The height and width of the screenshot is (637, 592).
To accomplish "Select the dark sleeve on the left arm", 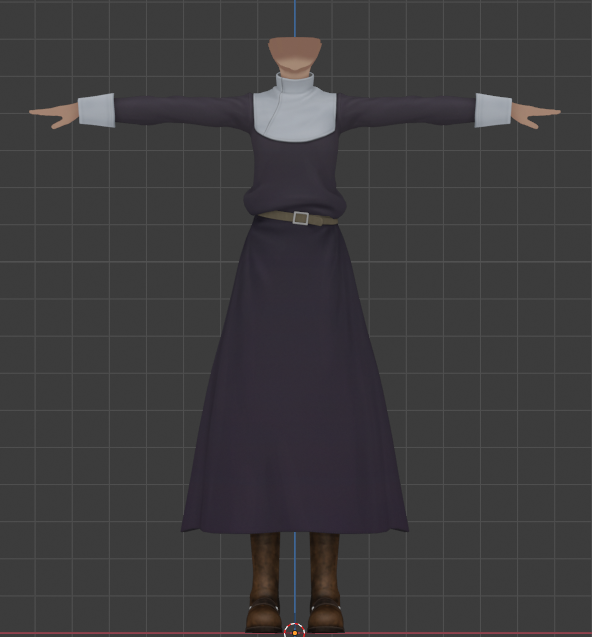I will click(x=183, y=110).
